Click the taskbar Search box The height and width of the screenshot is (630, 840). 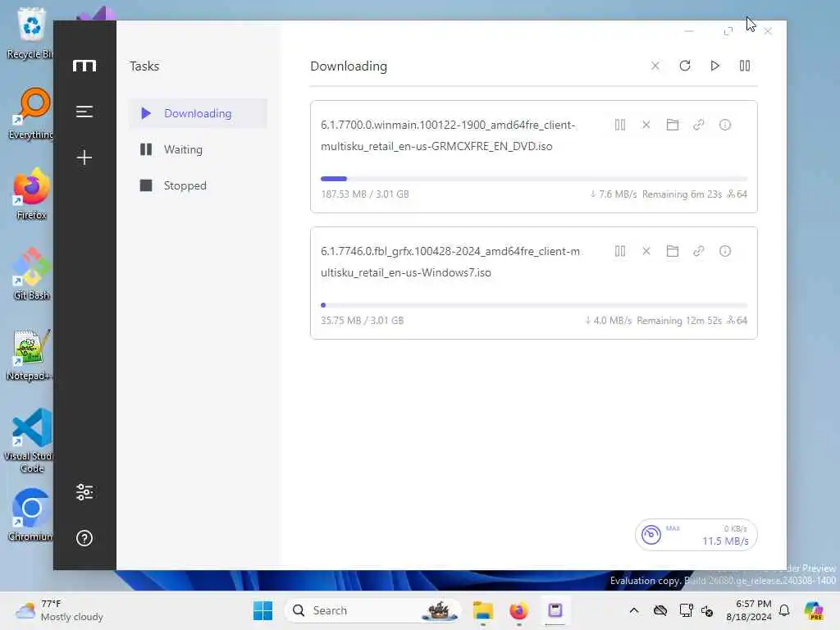tap(373, 610)
